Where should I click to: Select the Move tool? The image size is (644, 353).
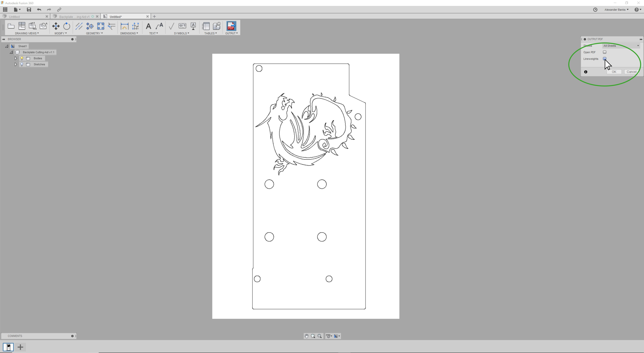[x=56, y=26]
